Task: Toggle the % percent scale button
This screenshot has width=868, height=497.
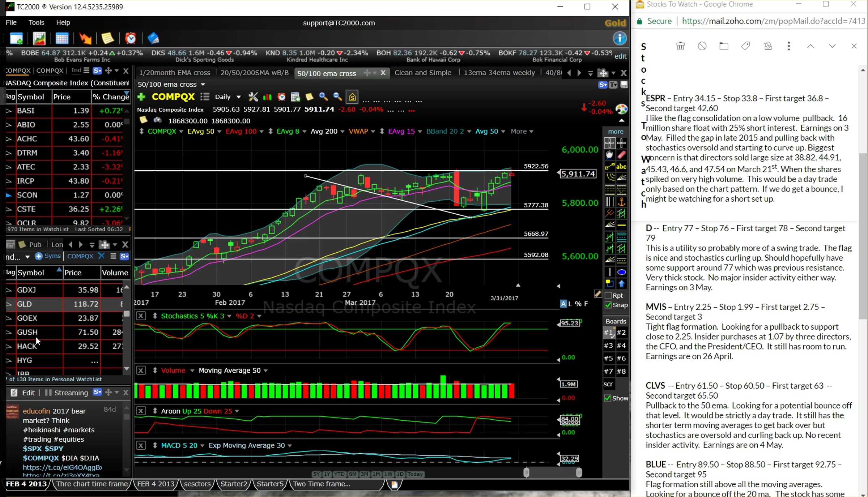Action: click(x=578, y=304)
